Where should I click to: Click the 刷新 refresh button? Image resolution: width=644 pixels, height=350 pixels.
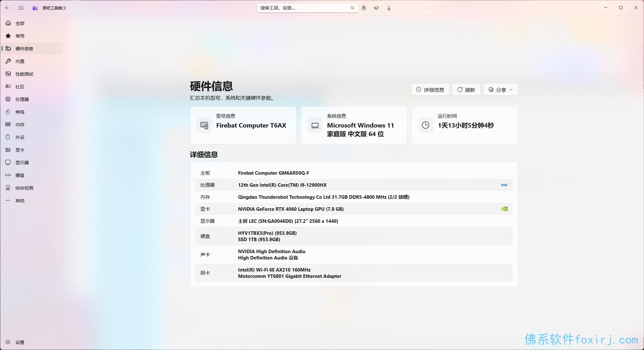[x=466, y=90]
